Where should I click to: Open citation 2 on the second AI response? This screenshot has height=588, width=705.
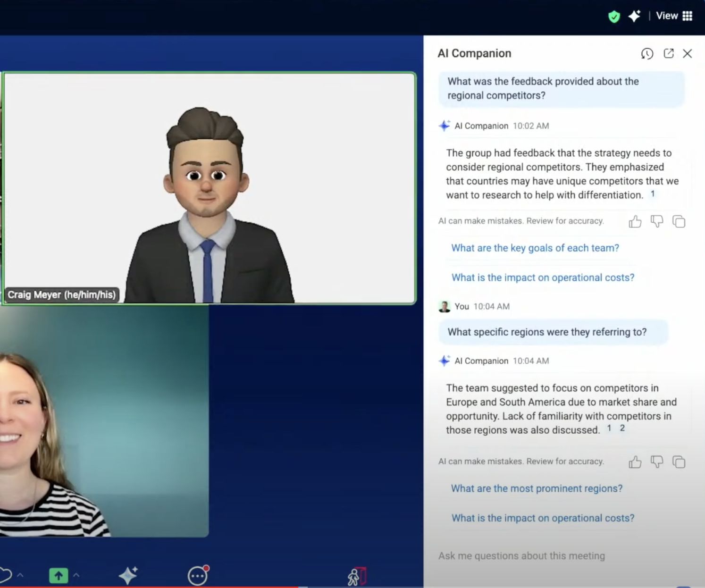[622, 428]
